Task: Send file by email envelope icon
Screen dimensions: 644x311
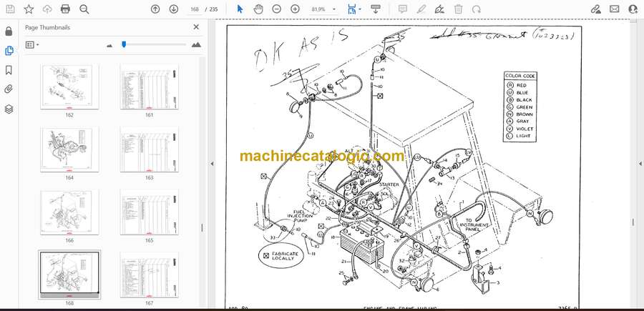Action: [x=615, y=9]
